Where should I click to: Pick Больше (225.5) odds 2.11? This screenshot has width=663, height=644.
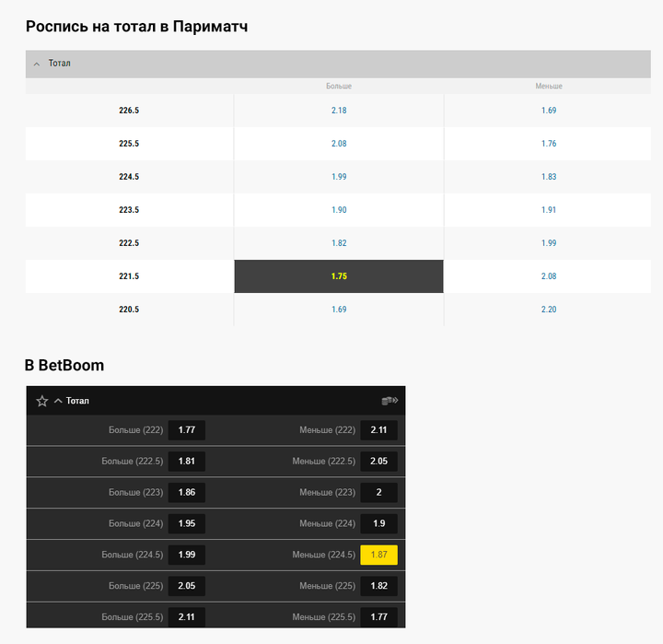[x=187, y=617]
